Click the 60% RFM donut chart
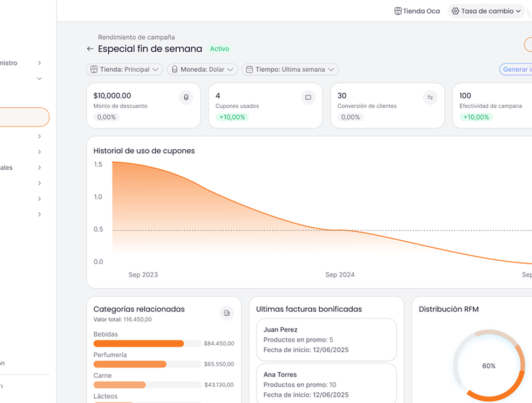Viewport: 532px width, 403px height. pos(489,366)
